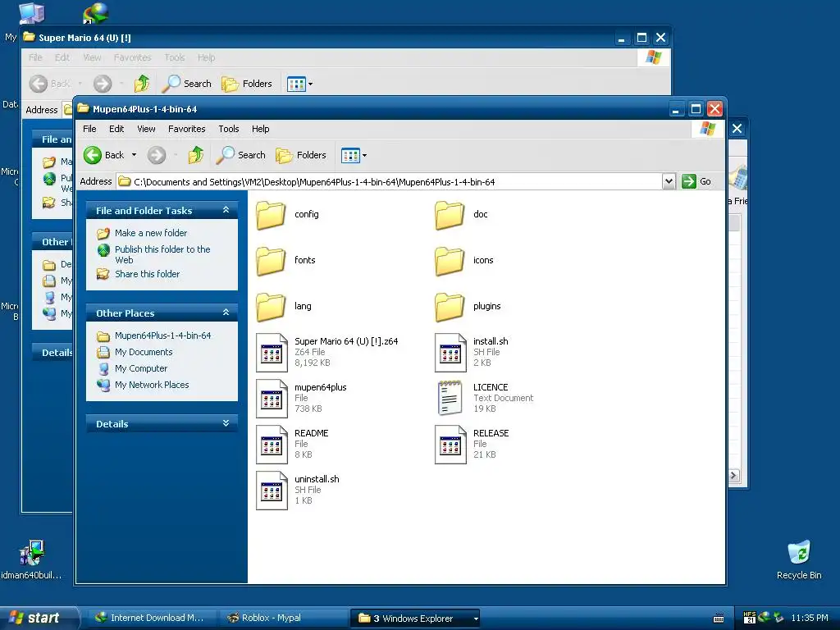Open My Documents from Other Places
Image resolution: width=840 pixels, height=630 pixels.
pos(144,352)
